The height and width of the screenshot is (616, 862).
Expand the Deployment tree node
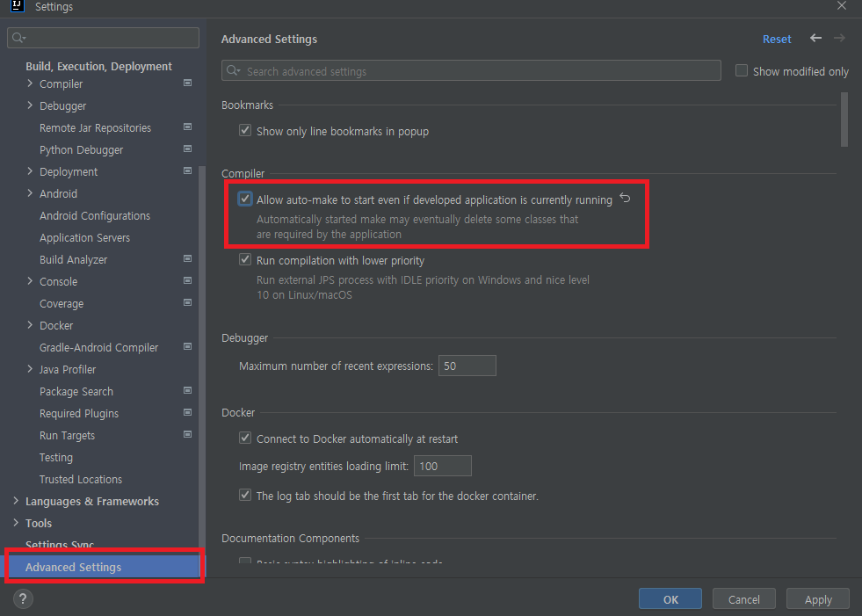[30, 171]
